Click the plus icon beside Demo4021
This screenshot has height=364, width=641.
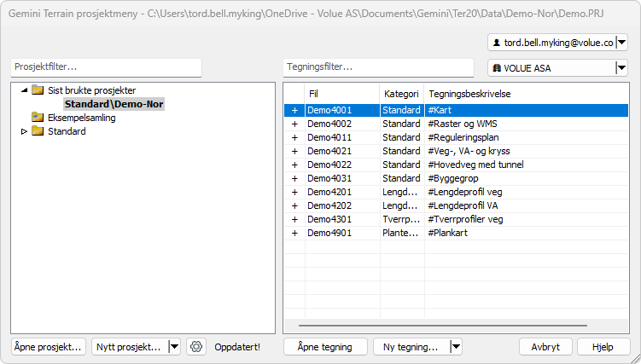pyautogui.click(x=294, y=151)
